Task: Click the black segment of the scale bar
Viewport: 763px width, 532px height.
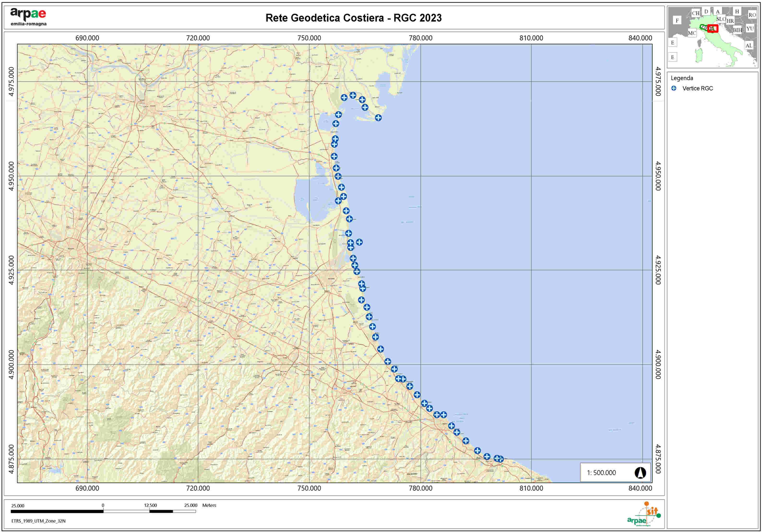Action: click(x=57, y=511)
